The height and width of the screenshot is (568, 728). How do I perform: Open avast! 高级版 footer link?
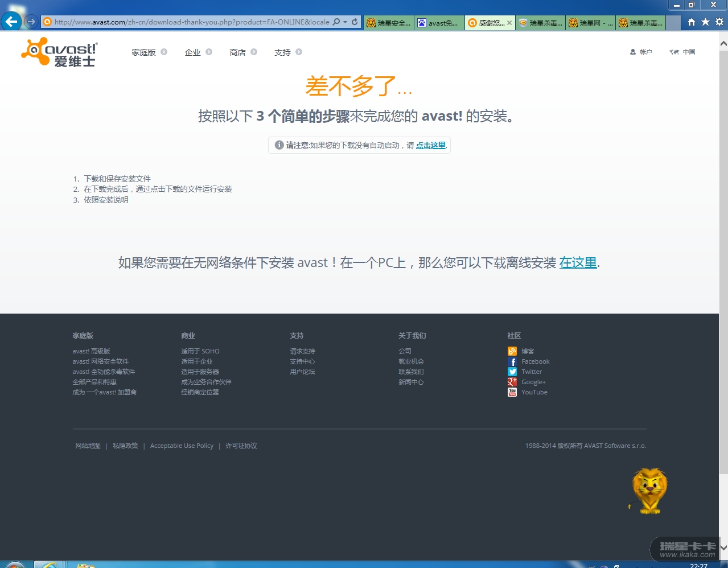[x=91, y=351]
